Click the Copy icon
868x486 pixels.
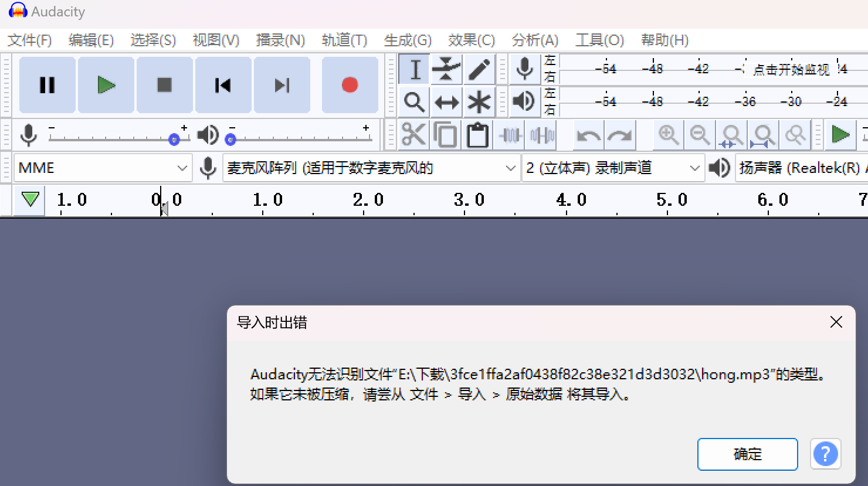tap(446, 135)
